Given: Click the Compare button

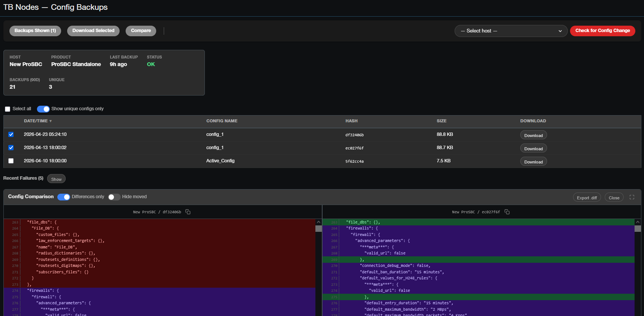Looking at the screenshot, I should pos(141,31).
